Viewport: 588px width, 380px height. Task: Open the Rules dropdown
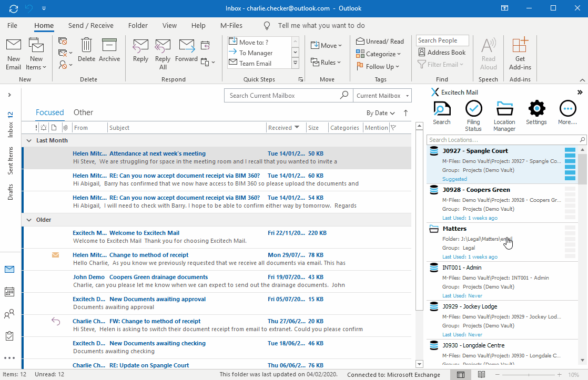pos(326,63)
